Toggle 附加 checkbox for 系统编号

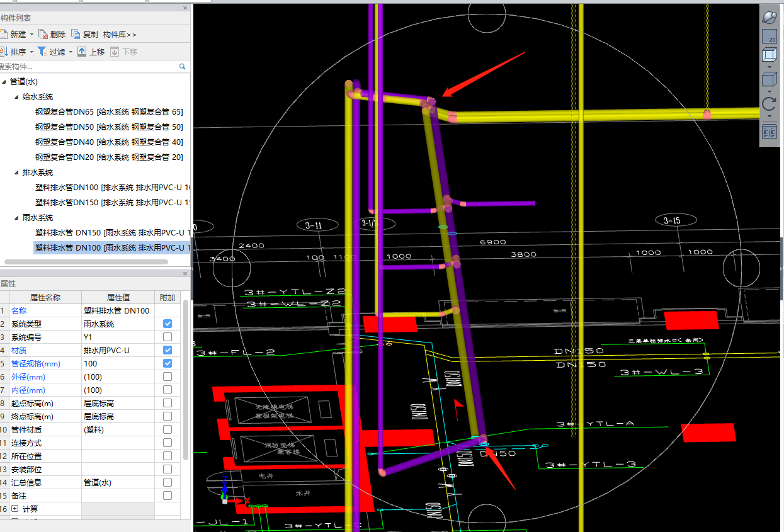pos(168,337)
